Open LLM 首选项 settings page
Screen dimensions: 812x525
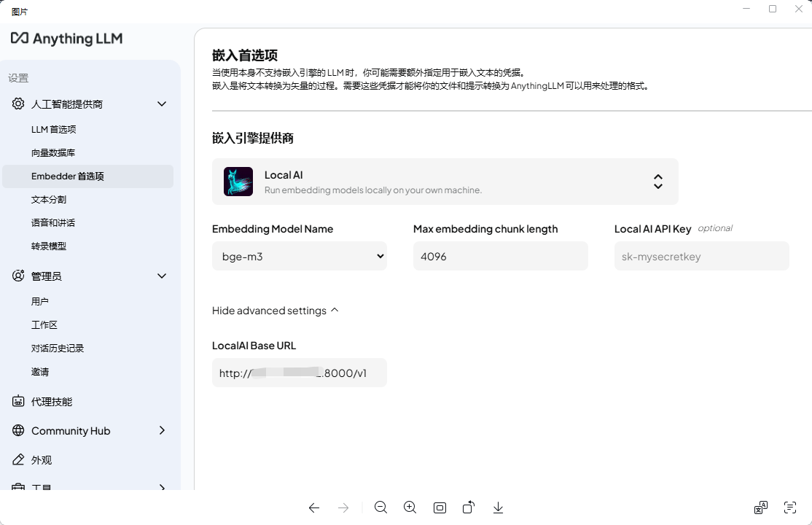54,129
